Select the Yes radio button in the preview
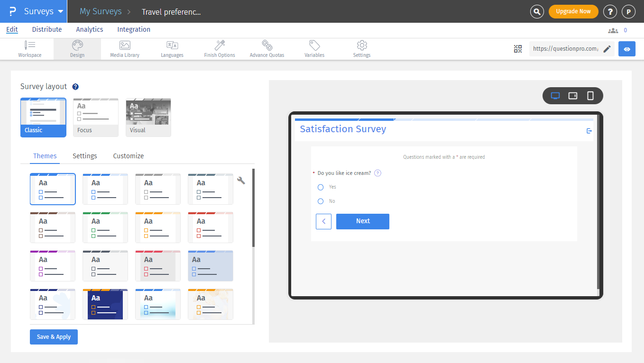Viewport: 644px width, 363px height. coord(320,187)
